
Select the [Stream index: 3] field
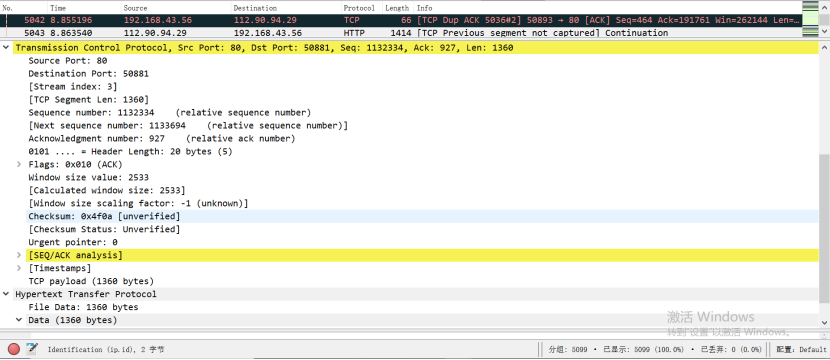tap(73, 87)
